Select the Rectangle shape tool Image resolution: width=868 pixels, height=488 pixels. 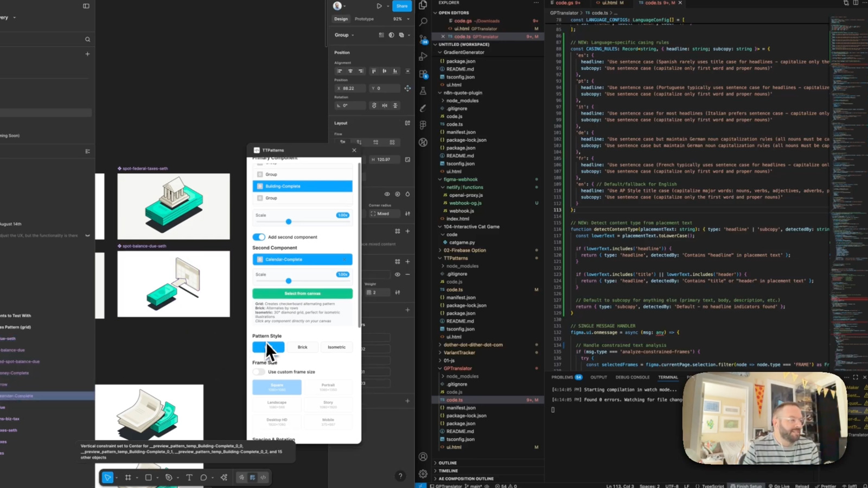pyautogui.click(x=148, y=477)
